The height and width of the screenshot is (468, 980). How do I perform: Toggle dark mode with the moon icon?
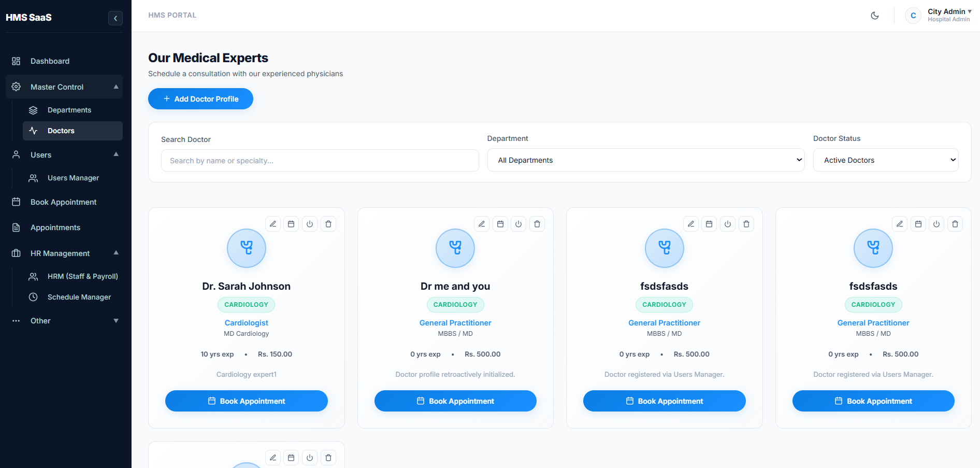pos(875,16)
